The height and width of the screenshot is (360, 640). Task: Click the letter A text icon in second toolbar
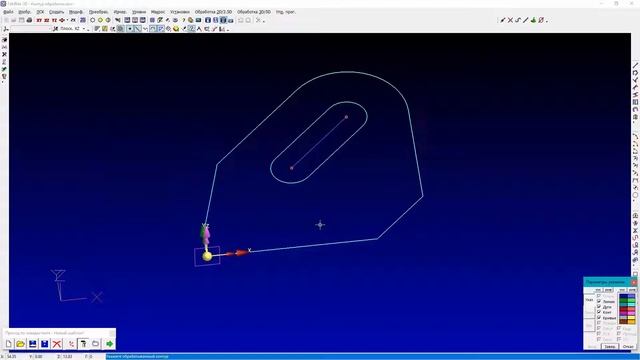[199, 29]
